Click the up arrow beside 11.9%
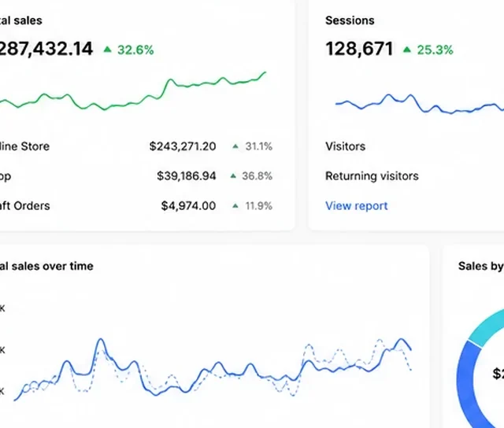The image size is (504, 428). point(235,206)
